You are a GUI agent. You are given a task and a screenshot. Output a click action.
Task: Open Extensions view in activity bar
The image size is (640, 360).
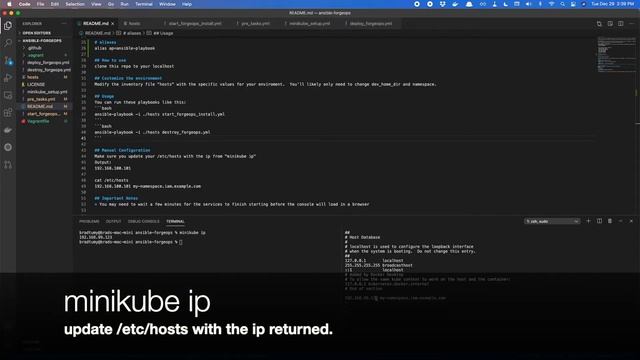click(8, 113)
